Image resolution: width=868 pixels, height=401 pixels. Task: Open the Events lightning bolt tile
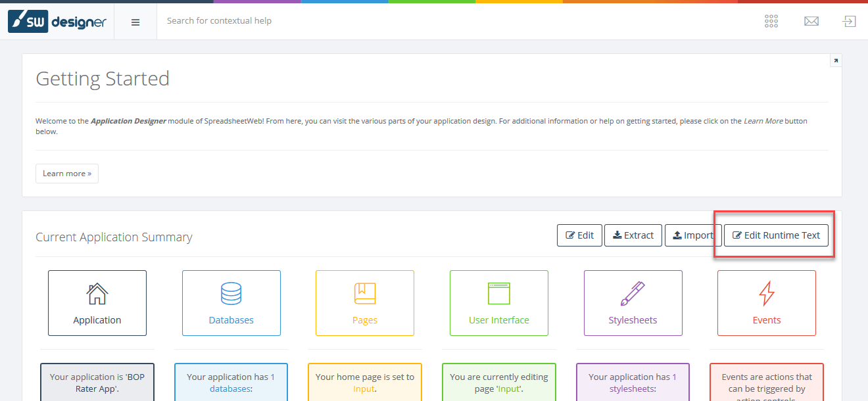click(x=767, y=303)
